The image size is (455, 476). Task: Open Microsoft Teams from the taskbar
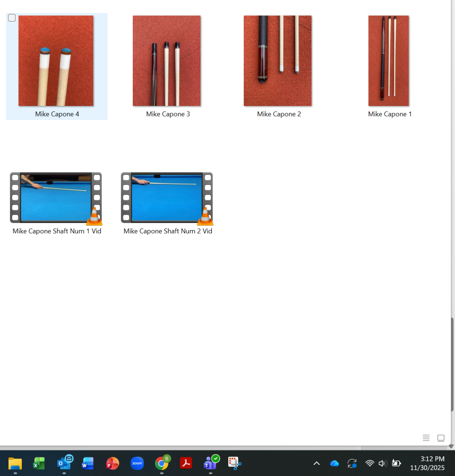click(210, 463)
